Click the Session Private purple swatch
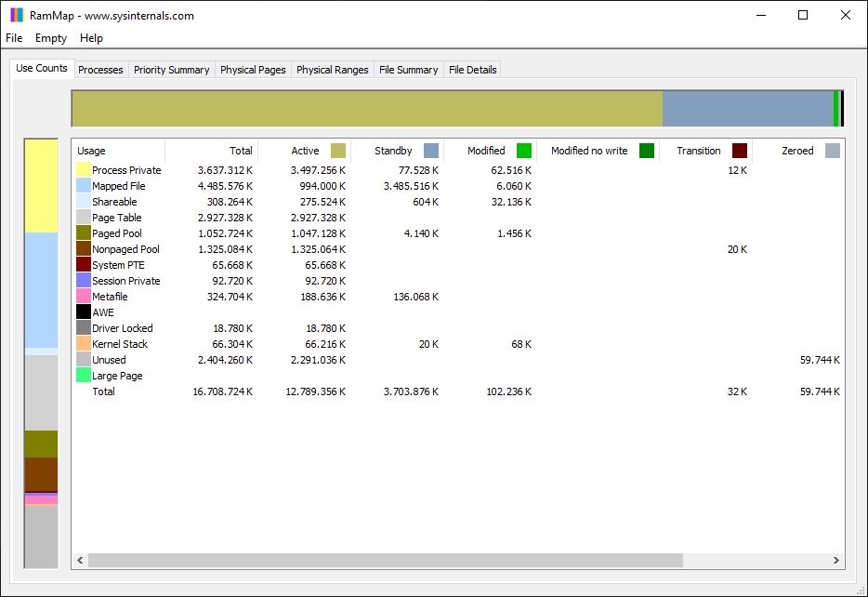Image resolution: width=868 pixels, height=597 pixels. tap(84, 280)
